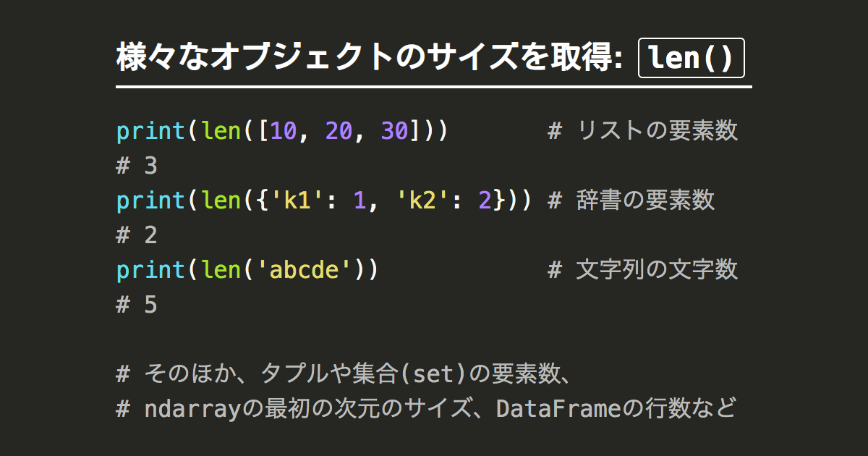Screen dimensions: 868x456
Task: Click the comment リストの要素数
Action: pyautogui.click(x=657, y=131)
